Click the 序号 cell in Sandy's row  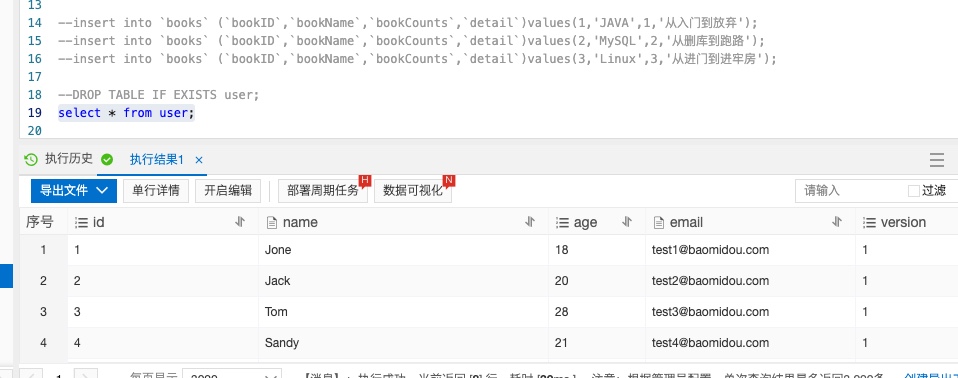tap(43, 343)
